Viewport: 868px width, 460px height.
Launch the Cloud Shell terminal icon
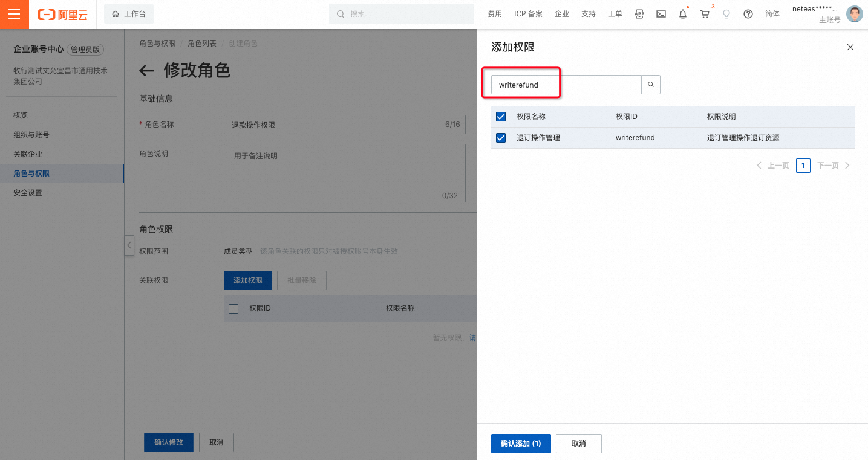(661, 14)
